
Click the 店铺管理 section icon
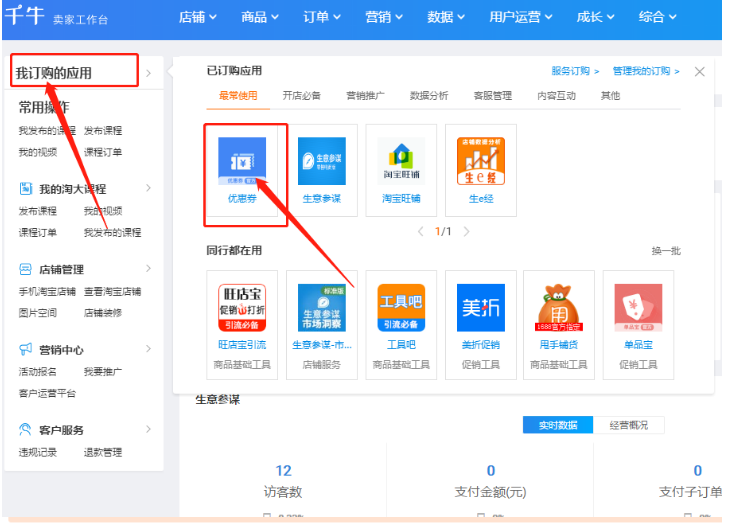26,269
